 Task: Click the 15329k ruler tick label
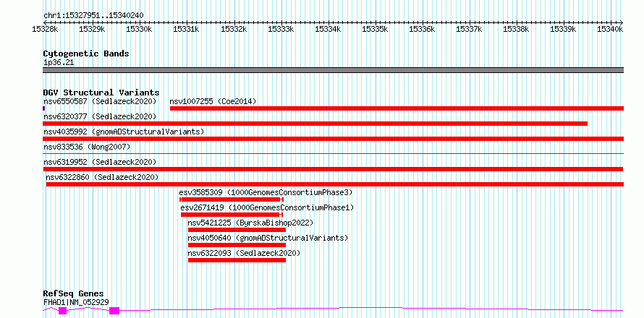(92, 29)
